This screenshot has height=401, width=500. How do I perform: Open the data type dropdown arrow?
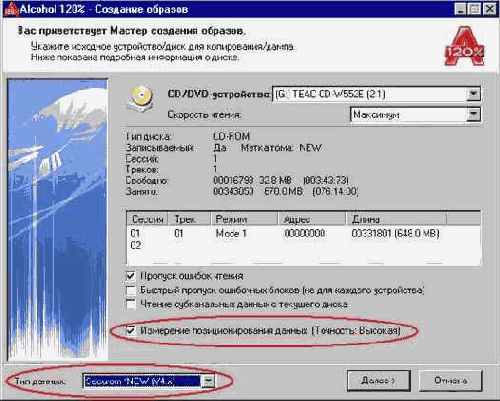[208, 381]
